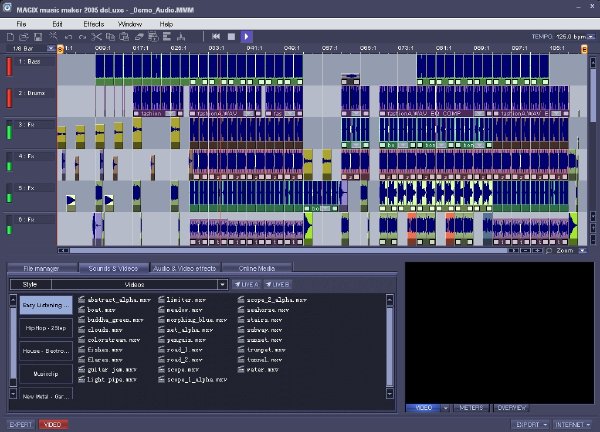Redo the last undone action

click(x=82, y=37)
